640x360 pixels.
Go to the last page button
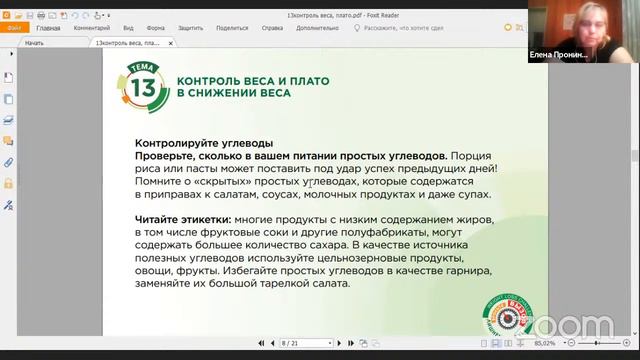coord(351,343)
